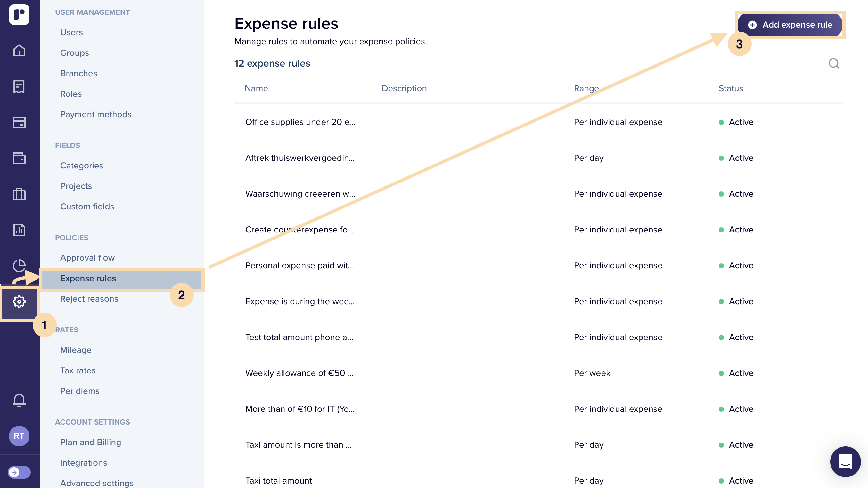
Task: Open the RT user avatar menu
Action: [19, 436]
